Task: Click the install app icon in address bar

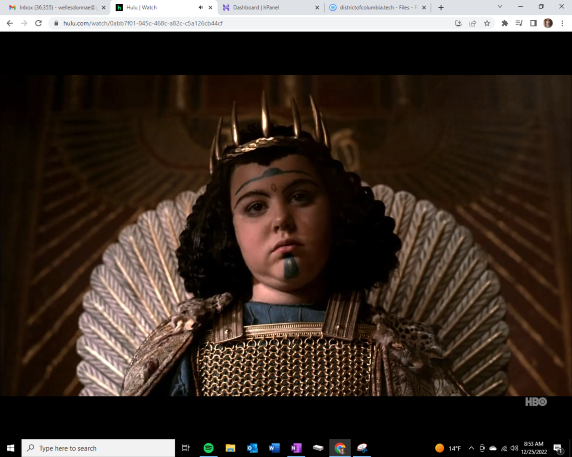Action: (458, 23)
